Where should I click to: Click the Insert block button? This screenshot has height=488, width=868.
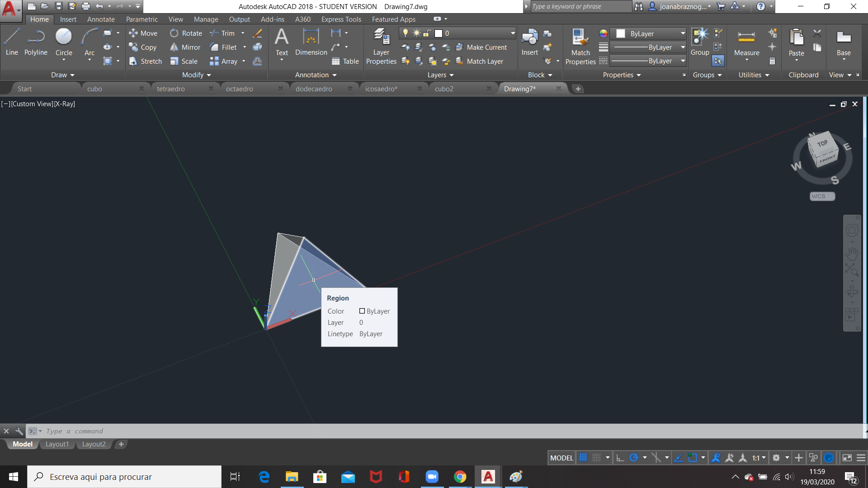[529, 42]
